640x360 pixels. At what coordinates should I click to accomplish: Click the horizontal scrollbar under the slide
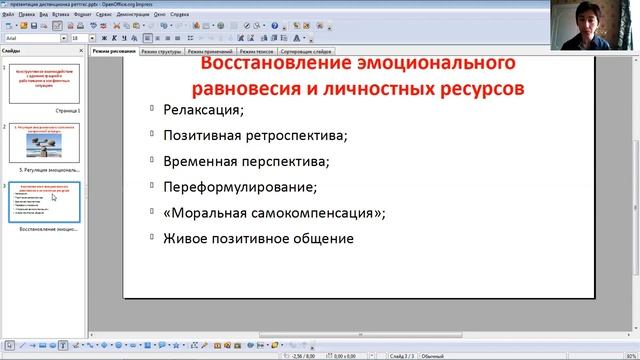tap(361, 335)
